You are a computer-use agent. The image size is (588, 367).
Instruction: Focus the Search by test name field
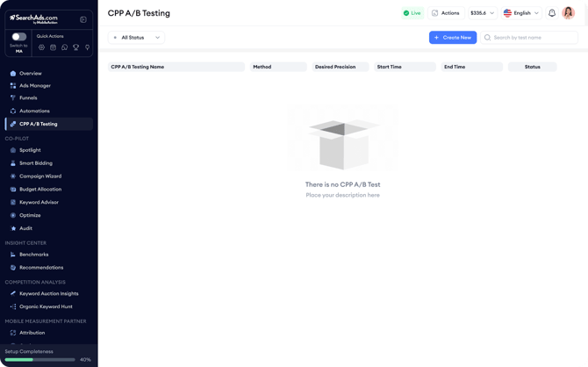pyautogui.click(x=534, y=38)
